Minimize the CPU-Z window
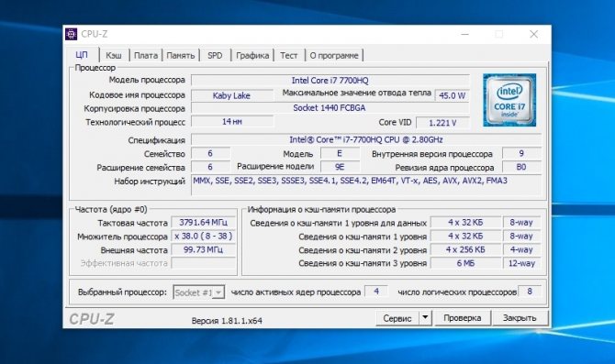 coord(464,35)
